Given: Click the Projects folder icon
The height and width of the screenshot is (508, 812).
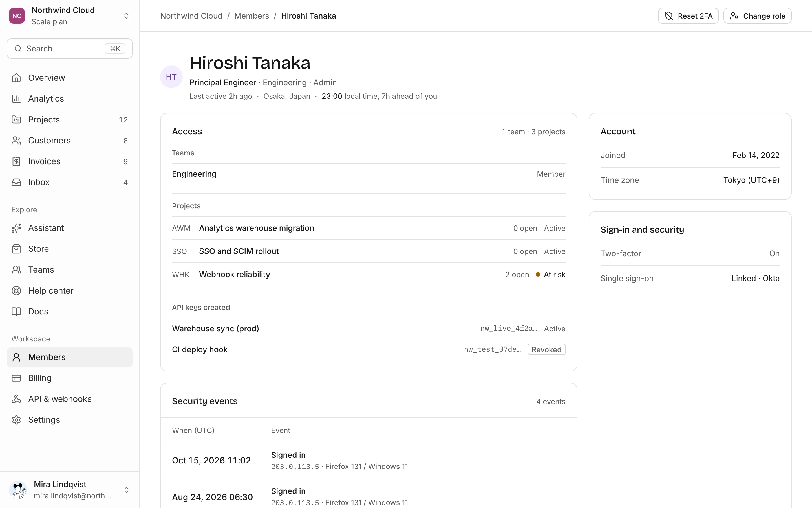Looking at the screenshot, I should [16, 119].
